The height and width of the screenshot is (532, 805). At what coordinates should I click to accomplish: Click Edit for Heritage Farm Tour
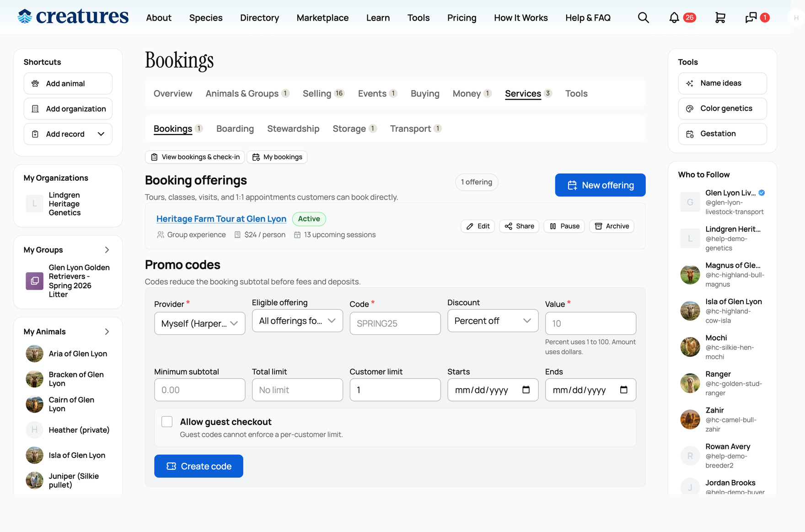[478, 226]
